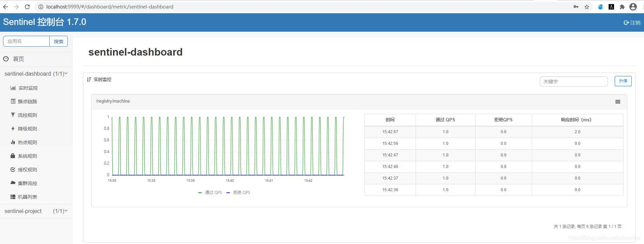
Task: Click the 15:42:57 time cell
Action: pyautogui.click(x=390, y=132)
